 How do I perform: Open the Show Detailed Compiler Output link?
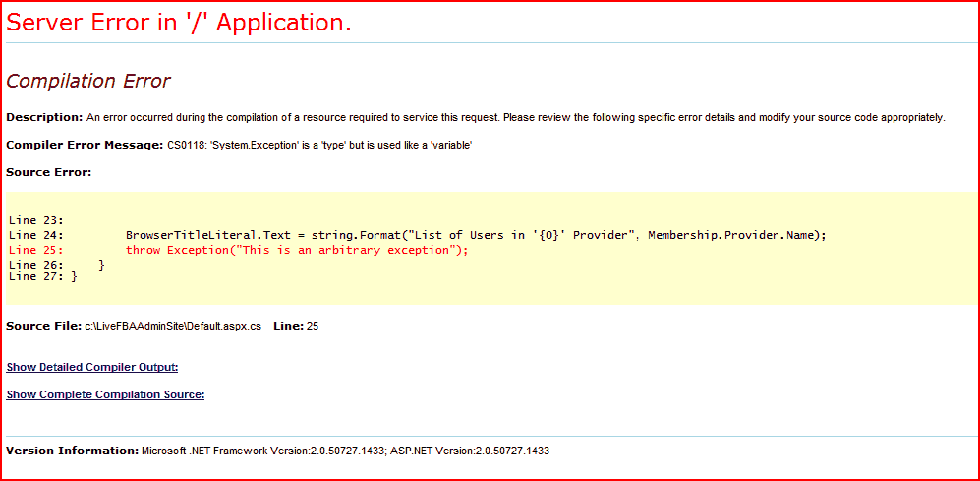point(91,367)
